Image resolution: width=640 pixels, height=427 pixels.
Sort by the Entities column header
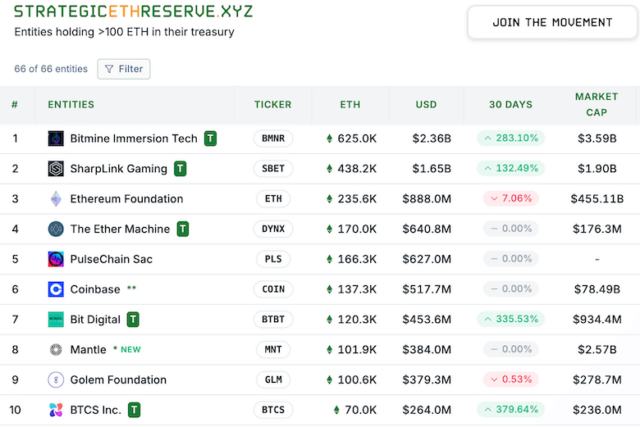(x=71, y=105)
